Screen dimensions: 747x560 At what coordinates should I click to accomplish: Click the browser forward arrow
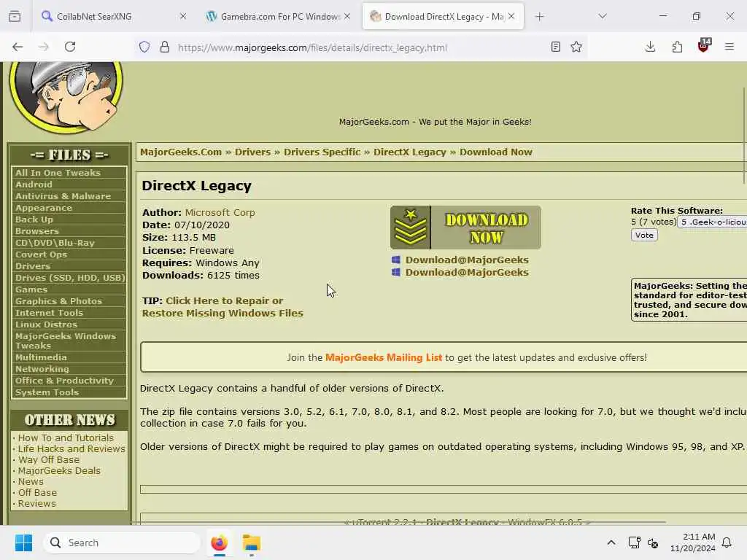coord(43,47)
